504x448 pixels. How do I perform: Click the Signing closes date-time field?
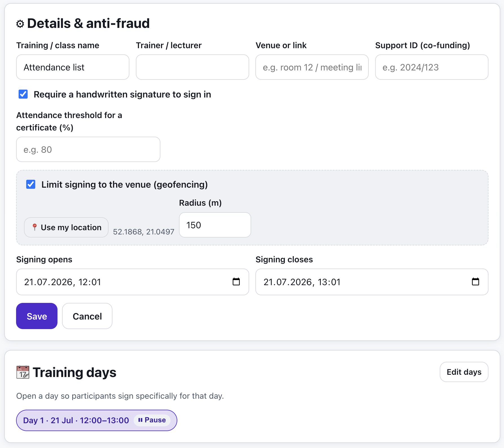point(372,282)
